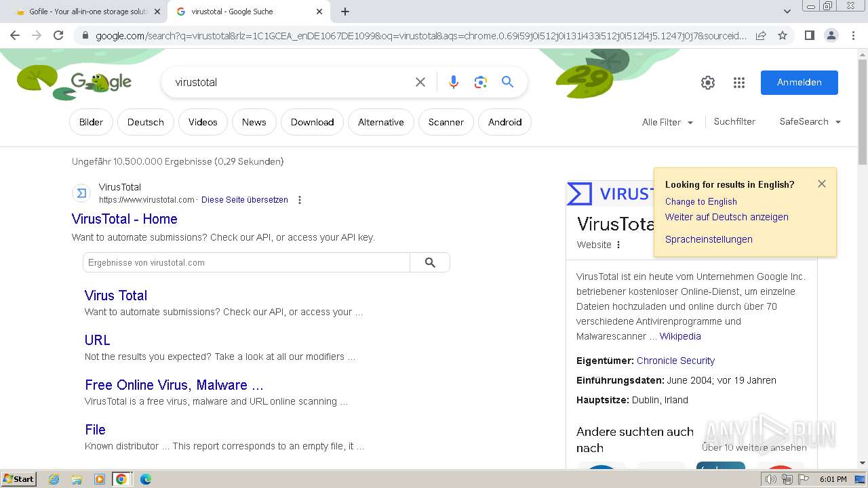Open Spracheinstellungen link
The height and width of the screenshot is (488, 868).
tap(709, 239)
